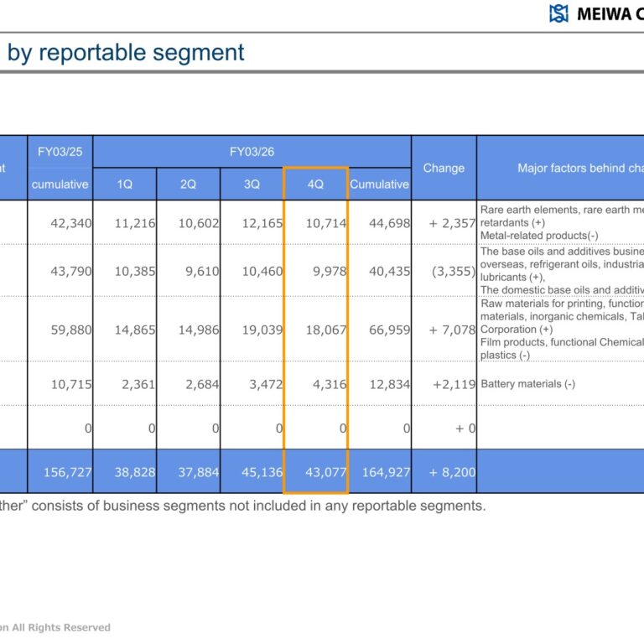
Task: Click the FY03/26 Cumulative column header
Action: click(380, 184)
